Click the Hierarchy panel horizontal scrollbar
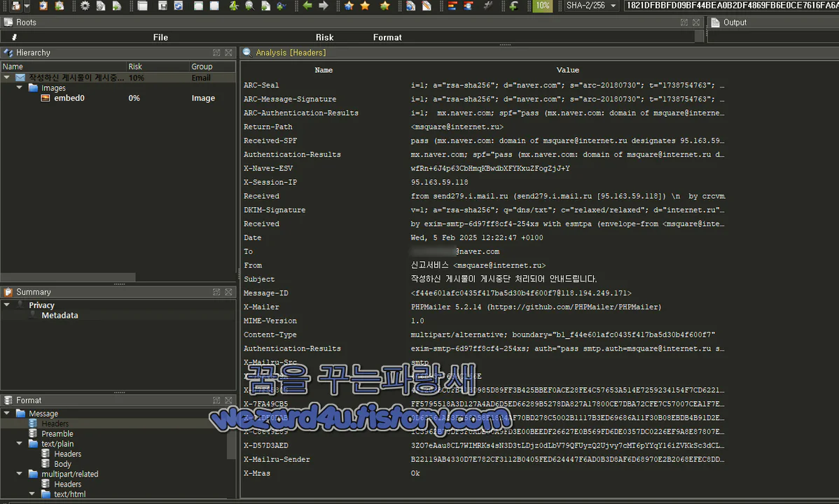This screenshot has width=839, height=504. 68,277
